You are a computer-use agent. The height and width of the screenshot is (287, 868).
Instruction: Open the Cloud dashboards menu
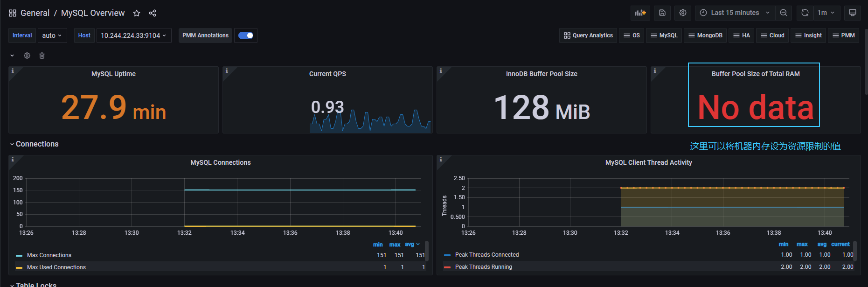[772, 35]
